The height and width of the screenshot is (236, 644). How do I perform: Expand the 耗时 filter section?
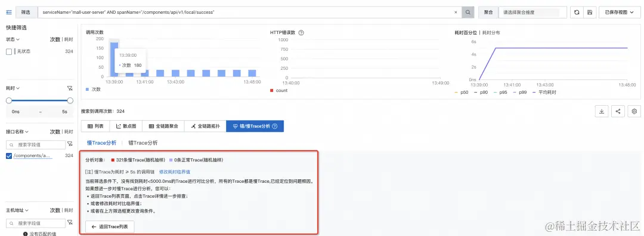(x=13, y=88)
